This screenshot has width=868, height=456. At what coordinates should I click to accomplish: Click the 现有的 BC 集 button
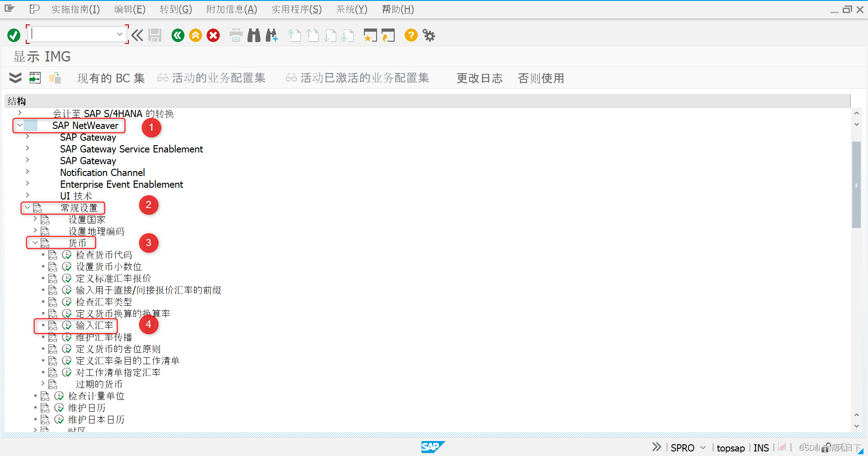tap(111, 78)
